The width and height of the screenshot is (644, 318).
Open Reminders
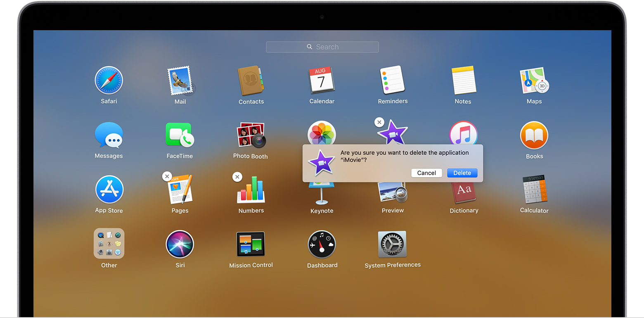coord(392,81)
